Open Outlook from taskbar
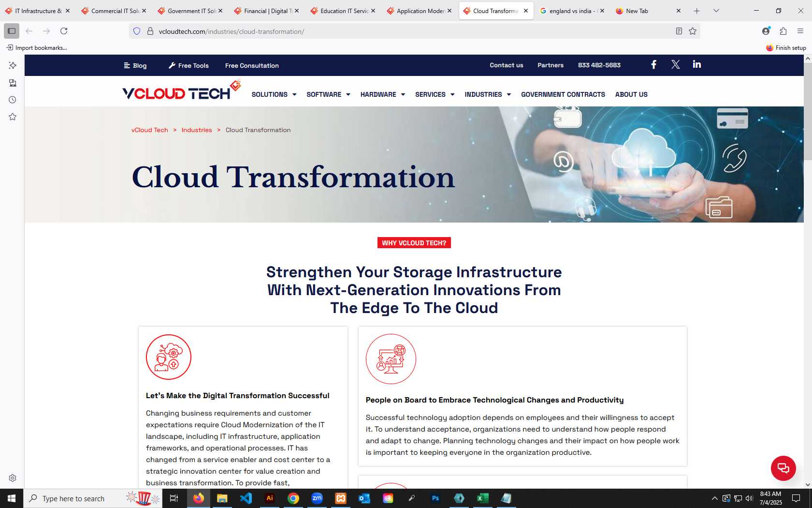Viewport: 812px width, 508px height. pyautogui.click(x=364, y=498)
